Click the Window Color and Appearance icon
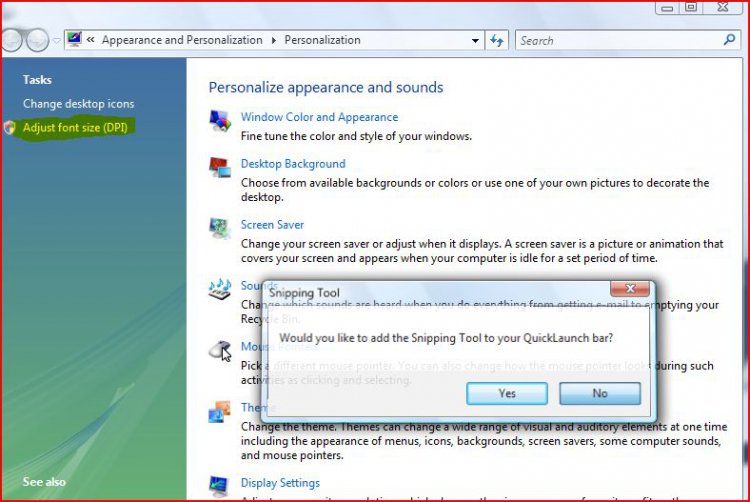Screen dimensions: 750x502 pos(220,120)
